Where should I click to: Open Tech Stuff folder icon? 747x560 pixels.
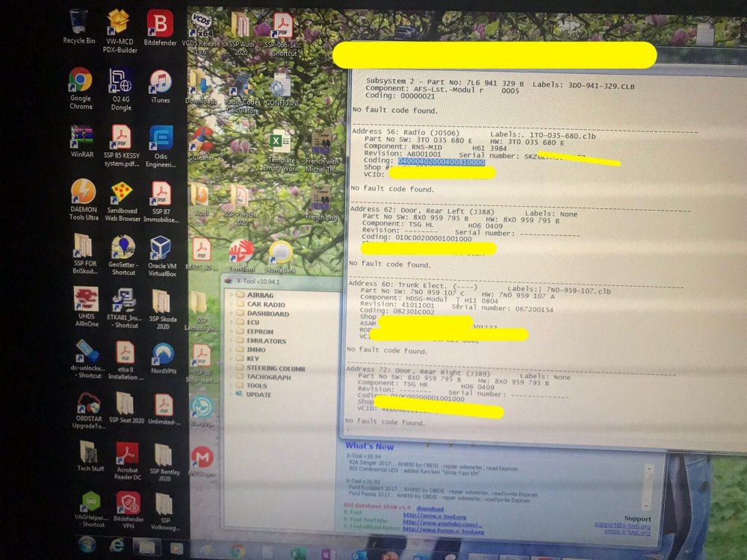tap(90, 455)
